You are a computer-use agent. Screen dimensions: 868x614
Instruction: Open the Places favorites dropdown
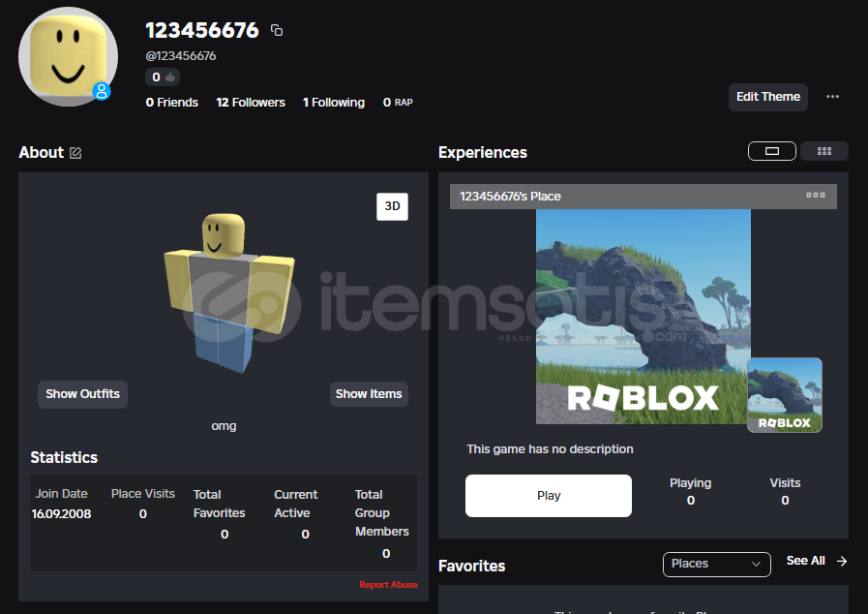pyautogui.click(x=717, y=565)
